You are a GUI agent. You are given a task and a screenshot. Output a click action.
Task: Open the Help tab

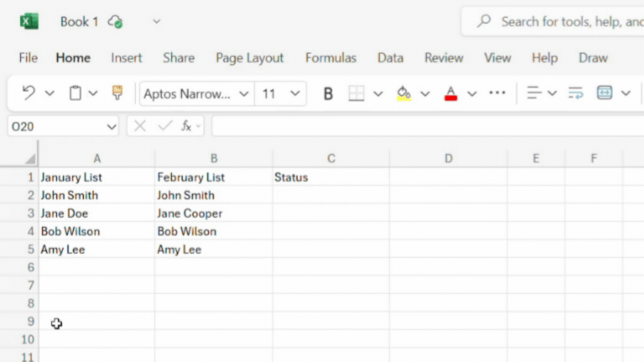click(x=544, y=58)
